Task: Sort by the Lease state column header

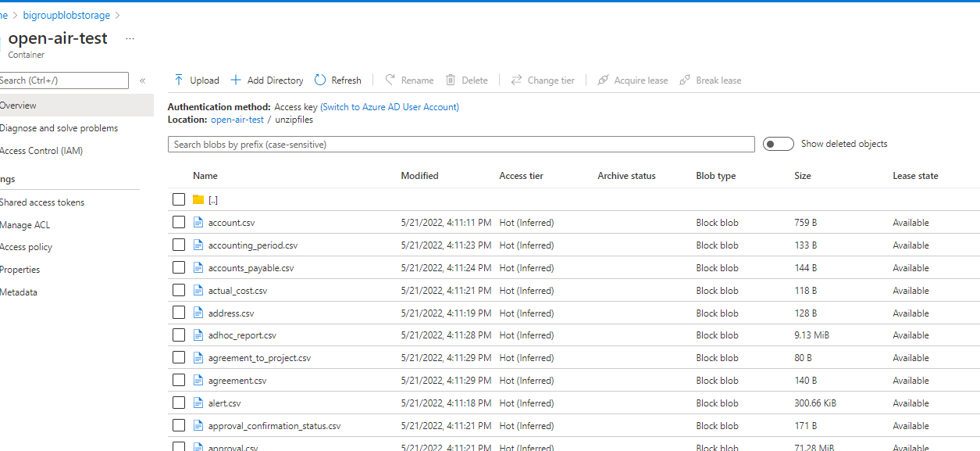Action: coord(915,176)
